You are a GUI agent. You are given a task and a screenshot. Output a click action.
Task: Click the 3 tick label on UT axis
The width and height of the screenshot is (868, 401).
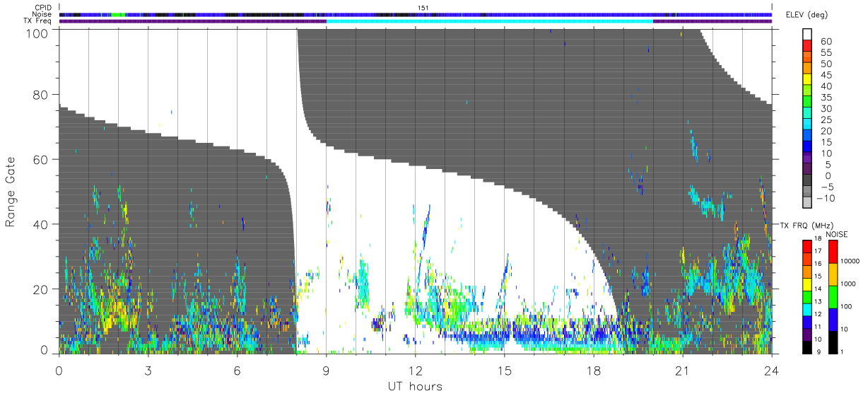148,370
